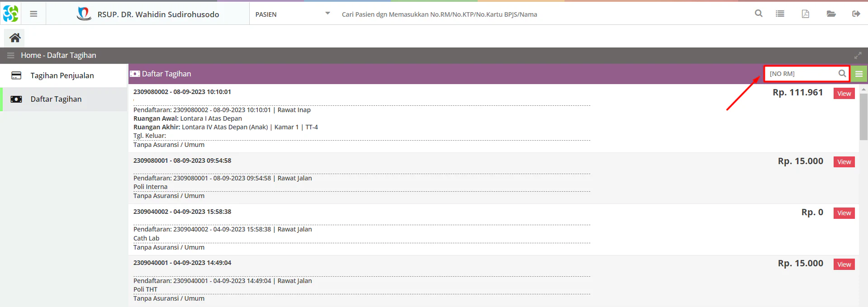
Task: Open the folder icon in top bar
Action: (x=831, y=14)
